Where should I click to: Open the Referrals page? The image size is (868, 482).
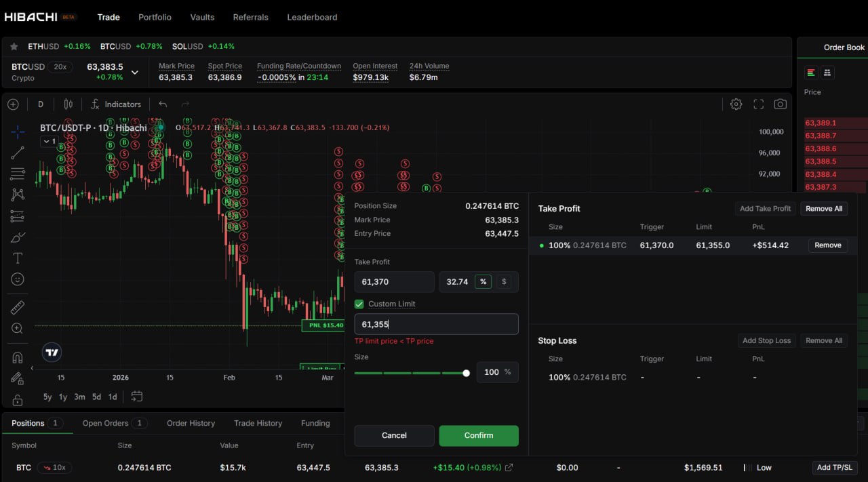coord(250,17)
